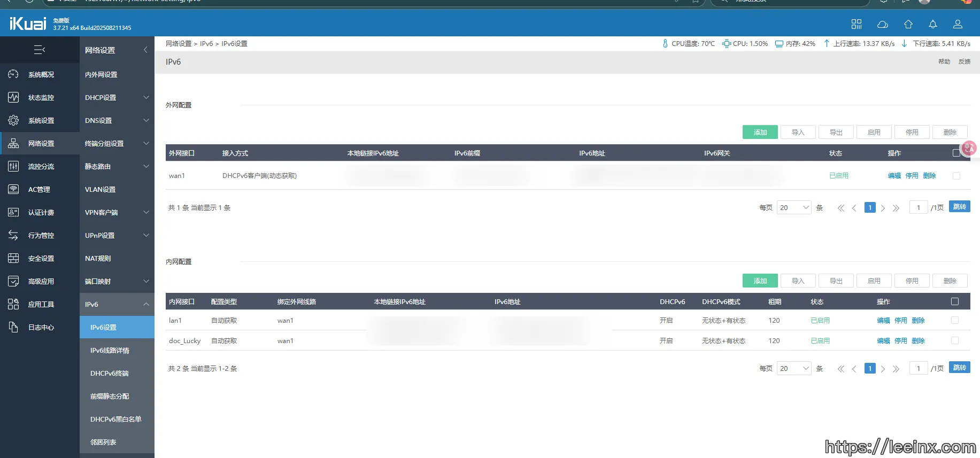Screen dimensions: 980x458
Task: Click the green 添加 button in 外网配置
Action: click(760, 133)
